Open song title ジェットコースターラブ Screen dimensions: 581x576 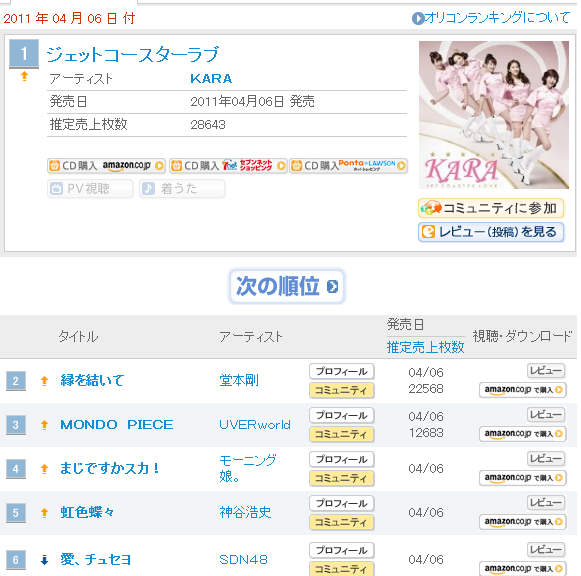[133, 54]
